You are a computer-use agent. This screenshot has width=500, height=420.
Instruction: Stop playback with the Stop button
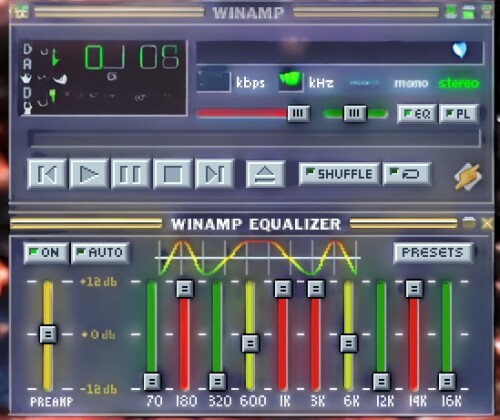coord(172,174)
